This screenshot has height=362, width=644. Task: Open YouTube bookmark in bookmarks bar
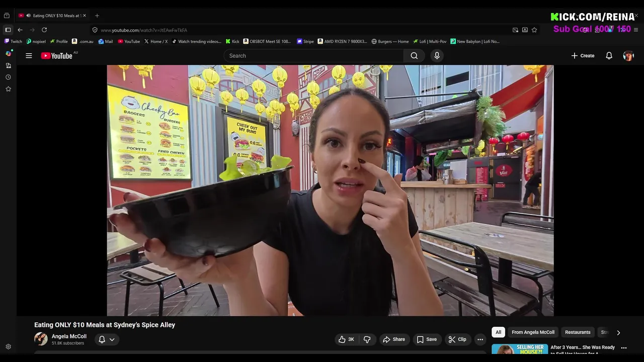tap(129, 42)
